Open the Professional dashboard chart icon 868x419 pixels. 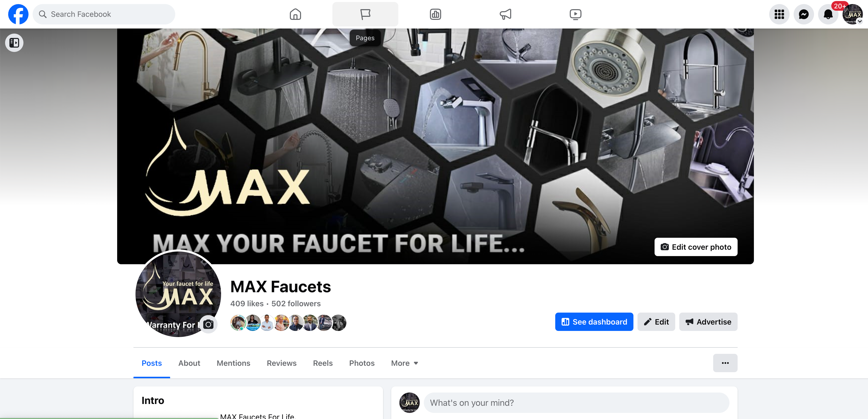tap(435, 14)
